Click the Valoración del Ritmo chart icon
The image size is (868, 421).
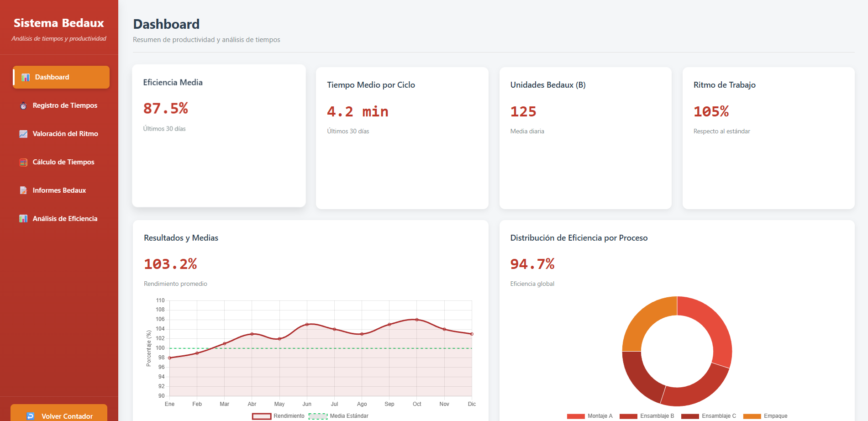[23, 134]
